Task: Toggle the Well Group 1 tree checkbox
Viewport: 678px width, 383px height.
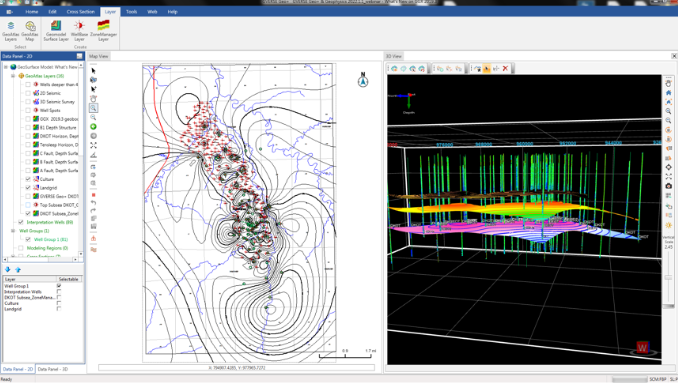Action: [28, 239]
